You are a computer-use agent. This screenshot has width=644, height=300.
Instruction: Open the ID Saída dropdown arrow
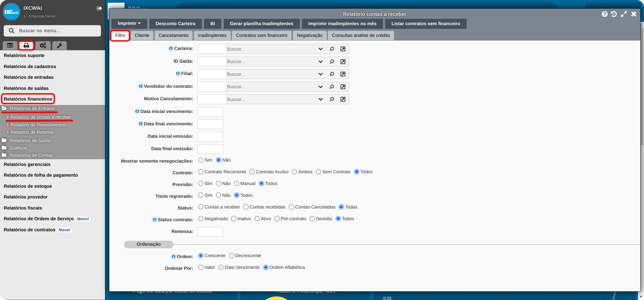pyautogui.click(x=320, y=62)
